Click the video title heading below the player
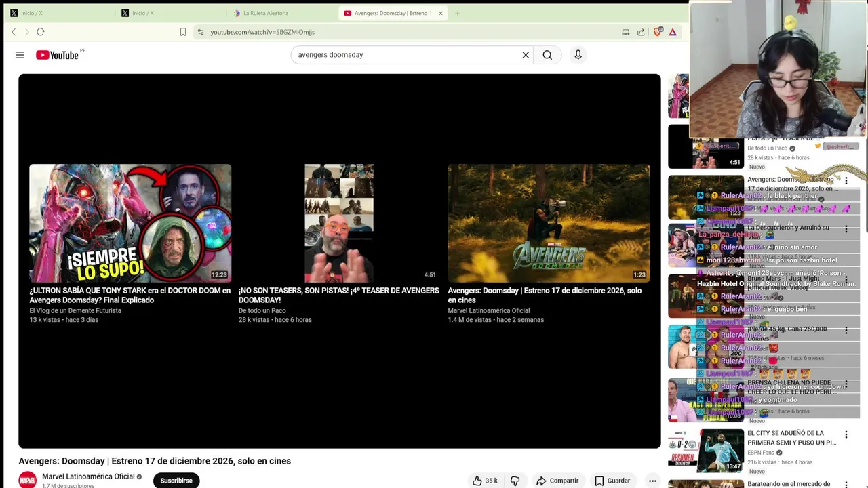This screenshot has height=488, width=868. click(x=155, y=461)
